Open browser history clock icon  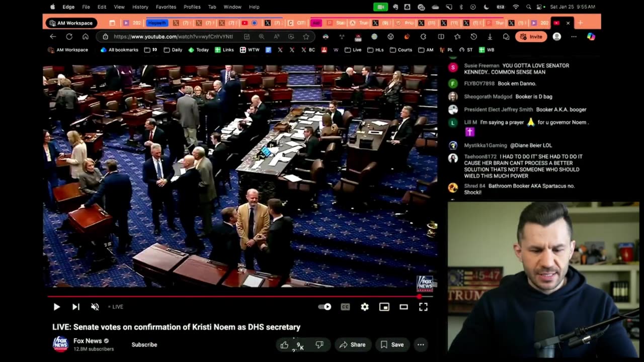pyautogui.click(x=473, y=37)
